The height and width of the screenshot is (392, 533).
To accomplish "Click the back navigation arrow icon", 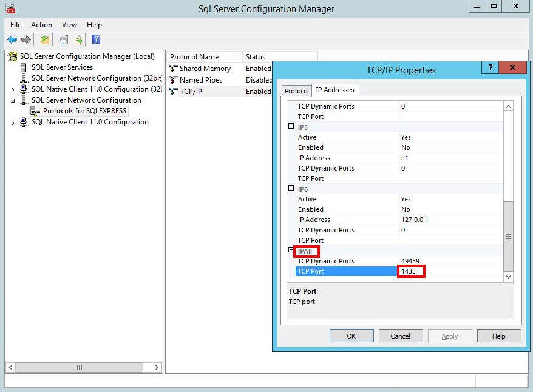I will (x=12, y=39).
